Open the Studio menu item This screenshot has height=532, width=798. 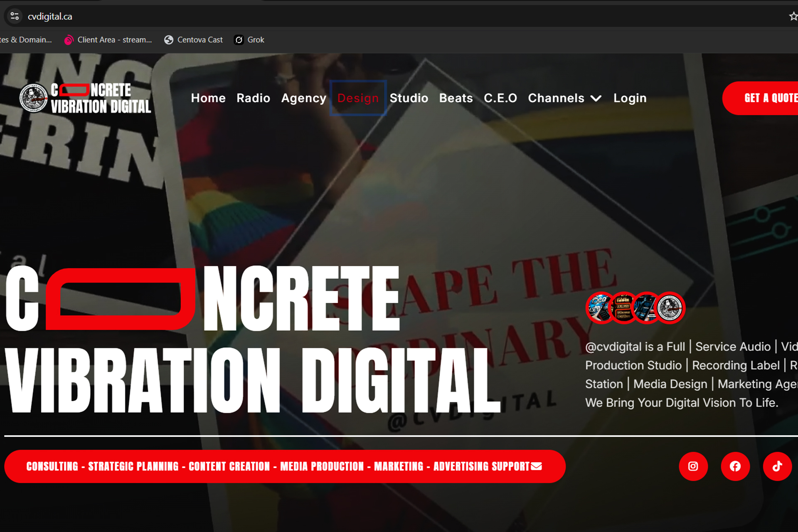pyautogui.click(x=409, y=98)
